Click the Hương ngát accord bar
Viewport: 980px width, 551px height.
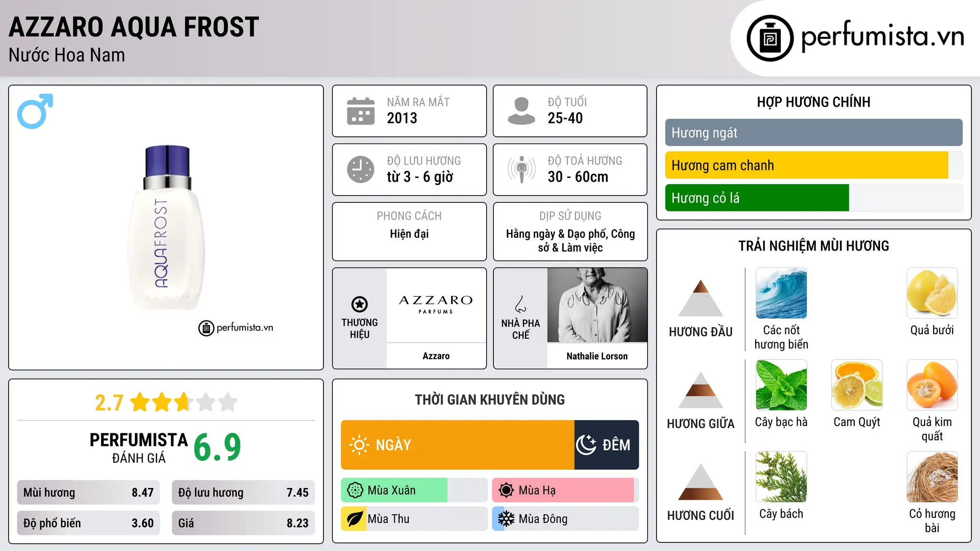coord(813,132)
